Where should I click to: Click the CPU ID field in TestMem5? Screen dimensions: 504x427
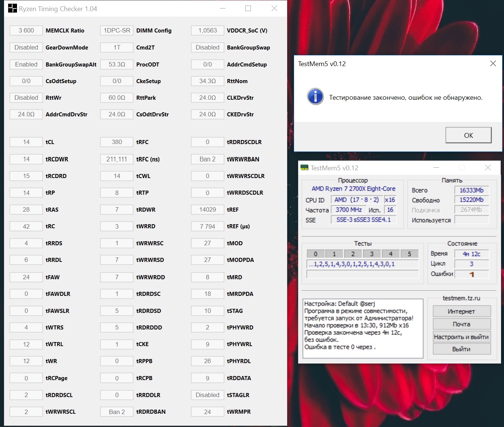[x=357, y=200]
